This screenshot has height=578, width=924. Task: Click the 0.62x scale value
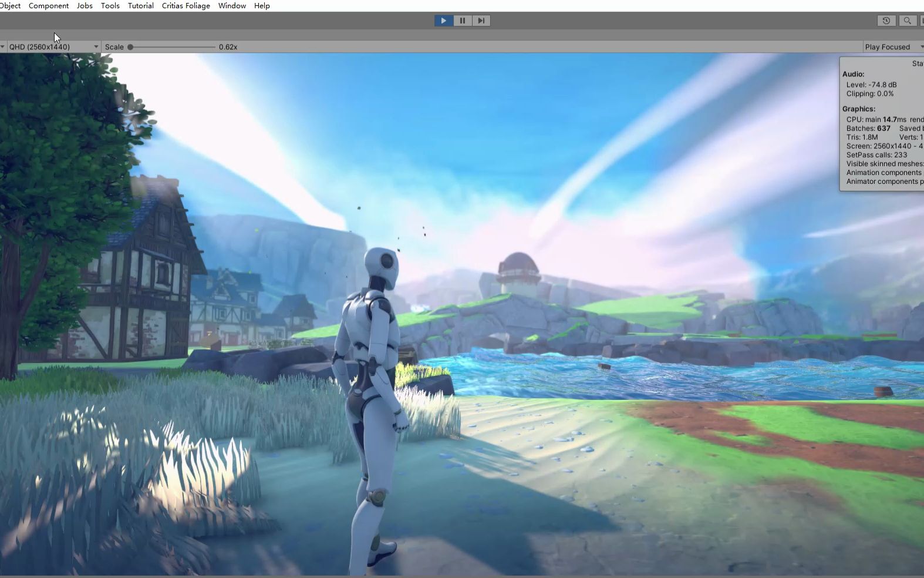(x=228, y=47)
